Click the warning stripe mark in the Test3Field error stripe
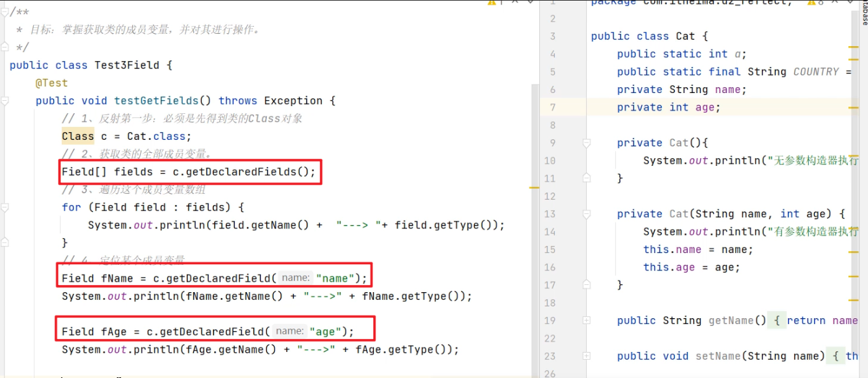The width and height of the screenshot is (868, 378). pos(535,187)
